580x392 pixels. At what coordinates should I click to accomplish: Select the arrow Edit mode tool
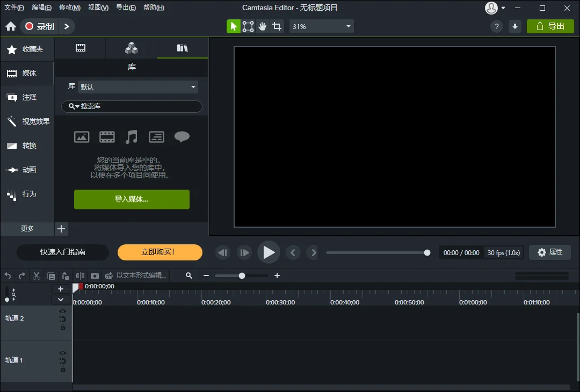click(x=234, y=26)
